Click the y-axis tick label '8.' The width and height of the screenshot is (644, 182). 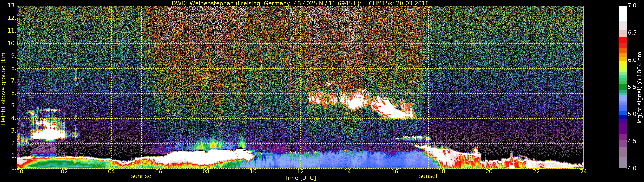13,68
